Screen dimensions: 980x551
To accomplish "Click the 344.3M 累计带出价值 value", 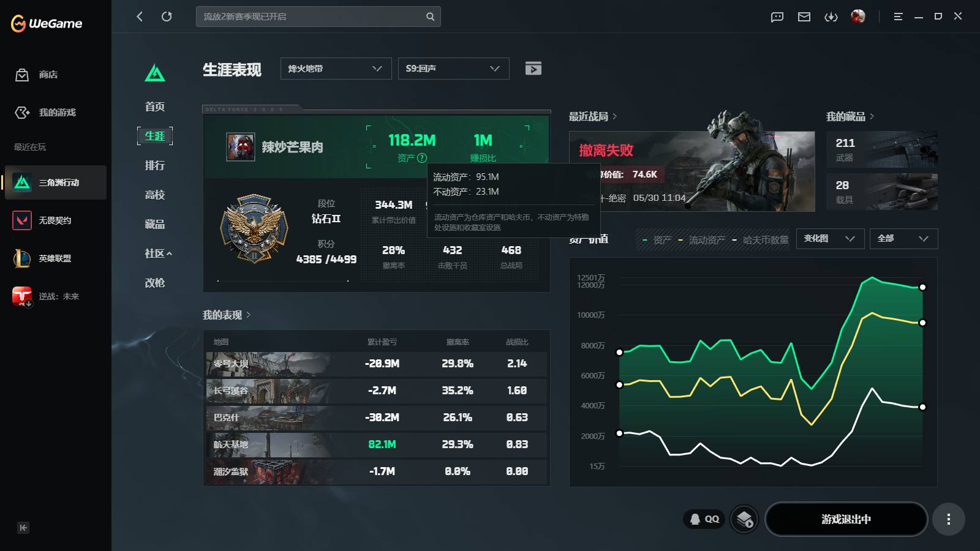I will [394, 205].
